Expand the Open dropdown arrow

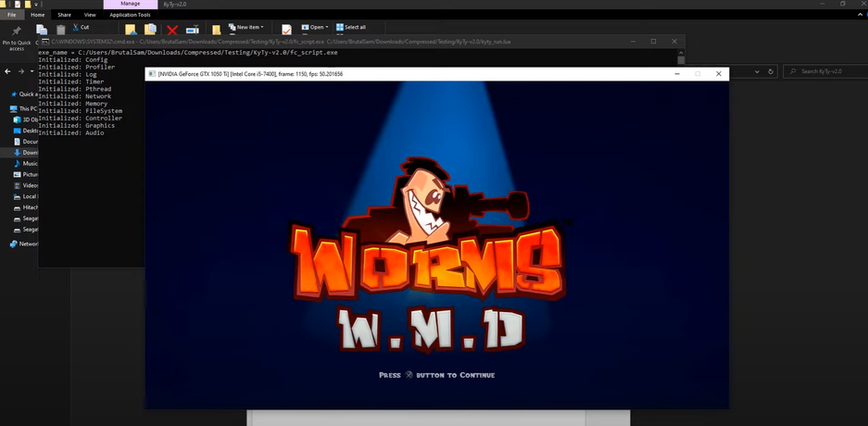coord(327,27)
